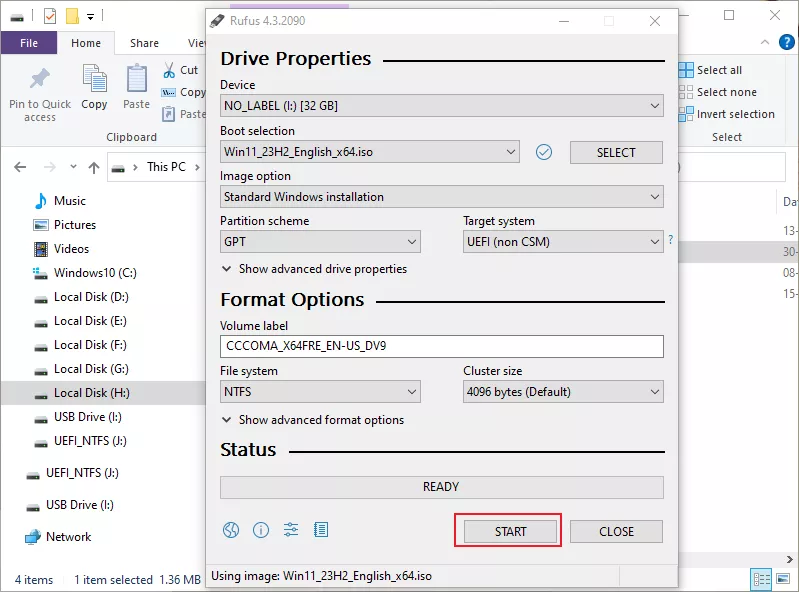Screen dimensions: 799x592
Task: Click the Invert selection icon
Action: coord(686,114)
